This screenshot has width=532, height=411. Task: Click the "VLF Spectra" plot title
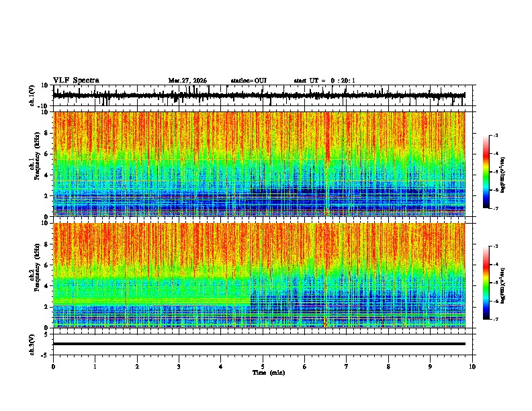pyautogui.click(x=76, y=81)
